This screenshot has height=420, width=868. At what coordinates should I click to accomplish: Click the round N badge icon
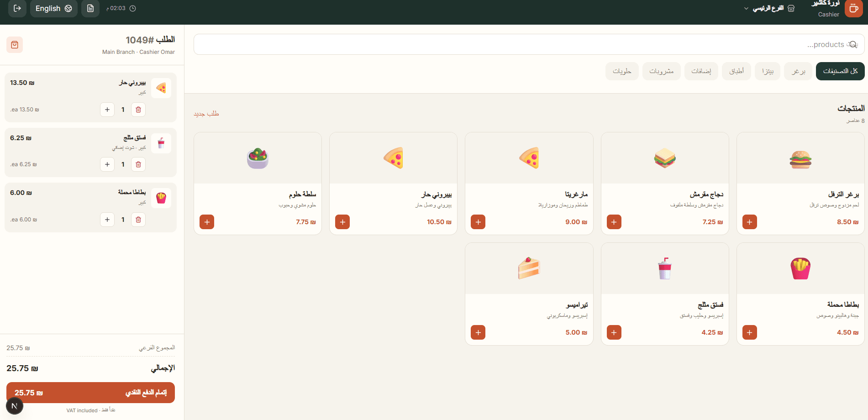15,406
